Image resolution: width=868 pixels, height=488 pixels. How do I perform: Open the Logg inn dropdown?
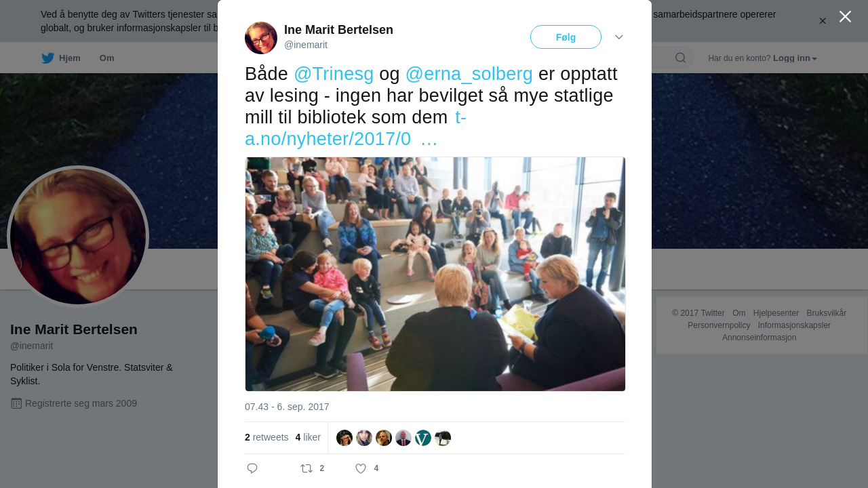tap(795, 58)
